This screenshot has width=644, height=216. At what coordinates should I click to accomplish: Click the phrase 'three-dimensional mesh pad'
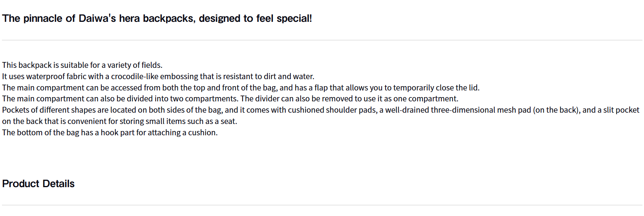pyautogui.click(x=481, y=110)
